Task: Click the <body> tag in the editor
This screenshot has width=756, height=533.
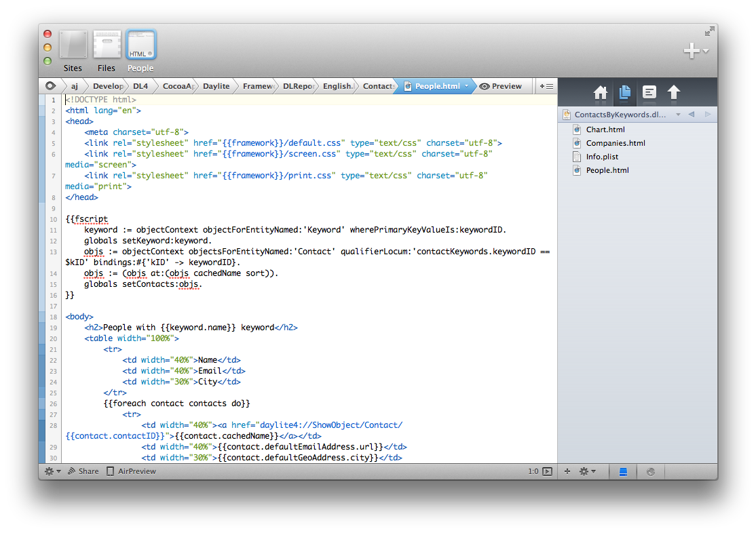Action: [x=79, y=317]
